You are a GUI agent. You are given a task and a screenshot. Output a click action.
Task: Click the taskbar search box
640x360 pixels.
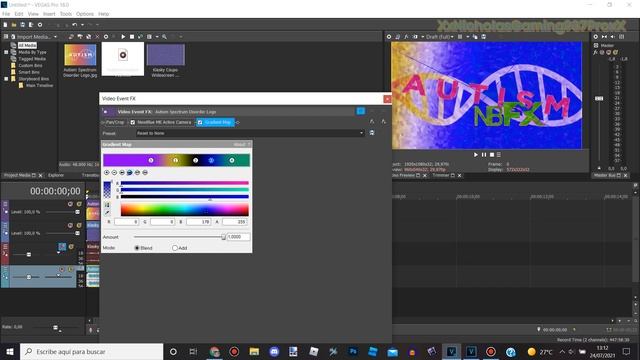pos(91,352)
